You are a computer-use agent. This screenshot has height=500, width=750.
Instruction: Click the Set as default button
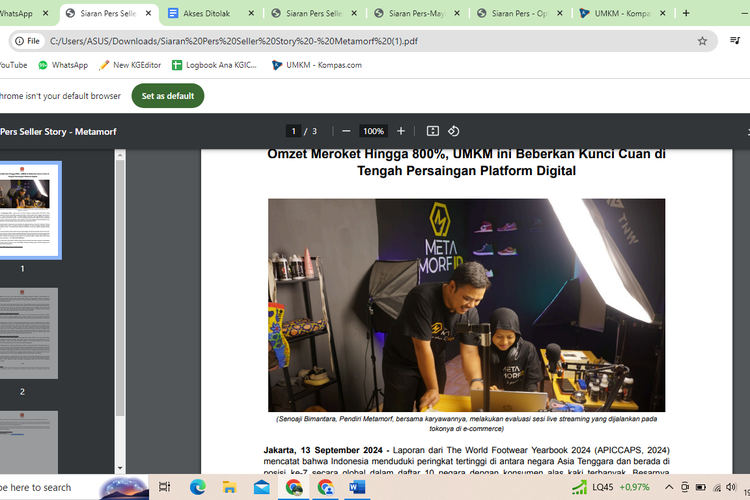(x=168, y=96)
